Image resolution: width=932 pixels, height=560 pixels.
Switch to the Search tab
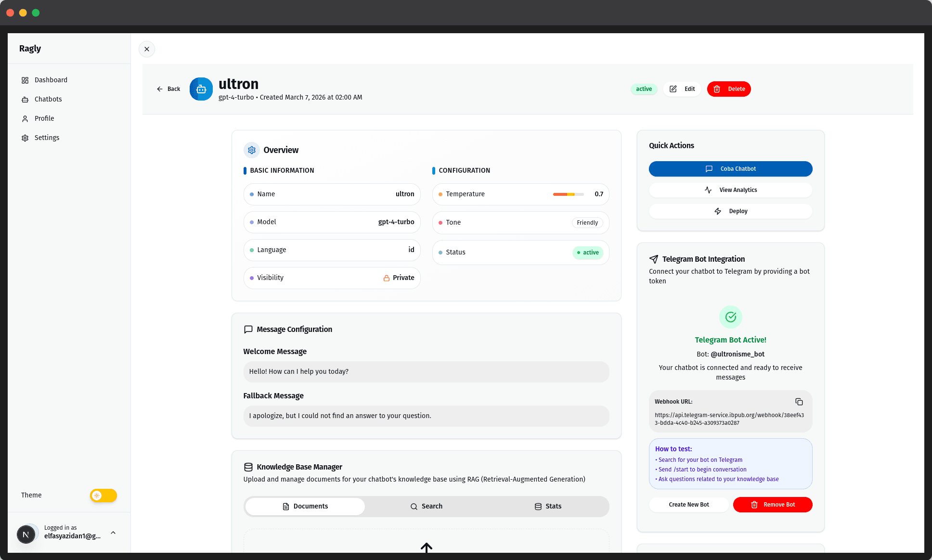click(x=426, y=507)
